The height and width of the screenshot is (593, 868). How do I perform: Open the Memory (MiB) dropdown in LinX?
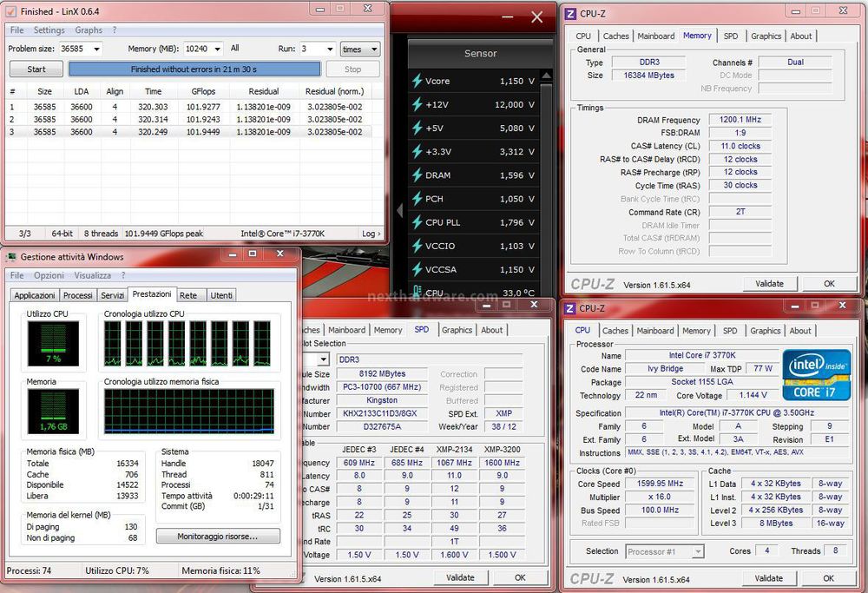pos(217,49)
